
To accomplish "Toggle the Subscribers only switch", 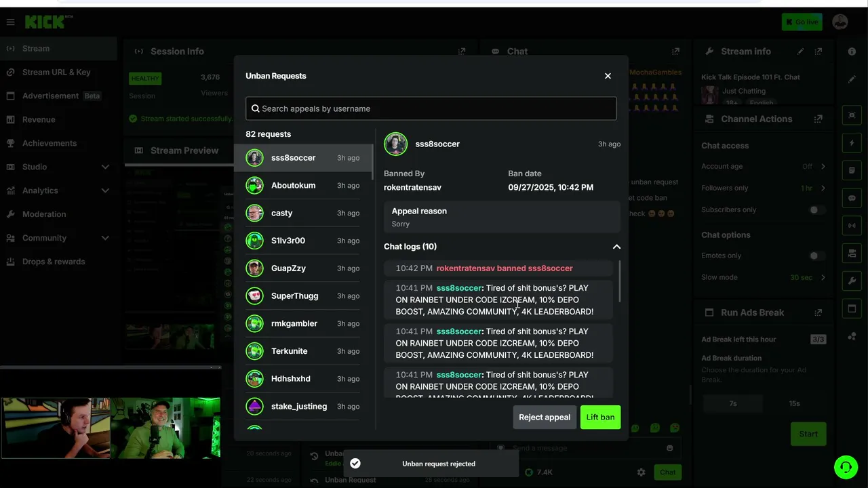I will pyautogui.click(x=817, y=210).
